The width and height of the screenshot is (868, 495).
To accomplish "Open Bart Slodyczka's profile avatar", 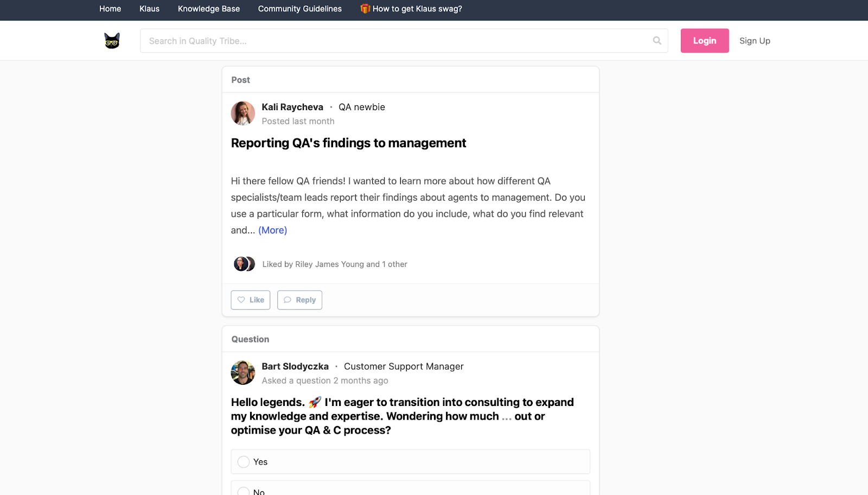I will point(243,373).
